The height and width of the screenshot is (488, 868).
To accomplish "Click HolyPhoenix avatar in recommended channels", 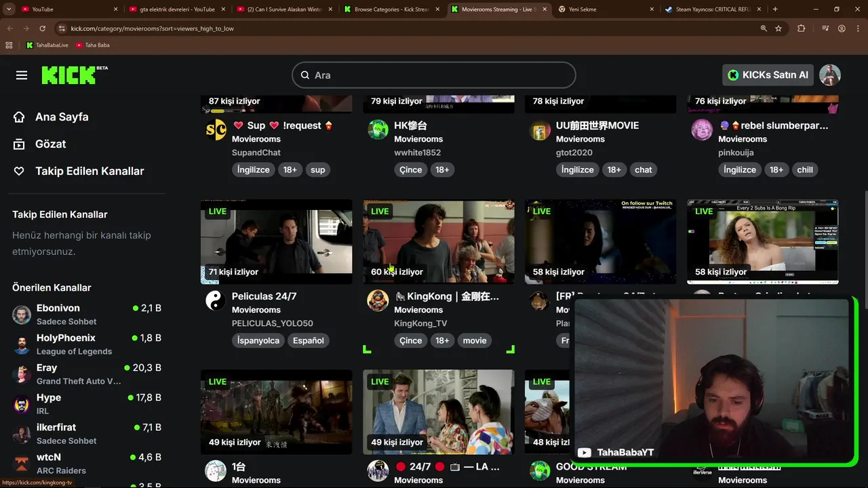I will [22, 344].
